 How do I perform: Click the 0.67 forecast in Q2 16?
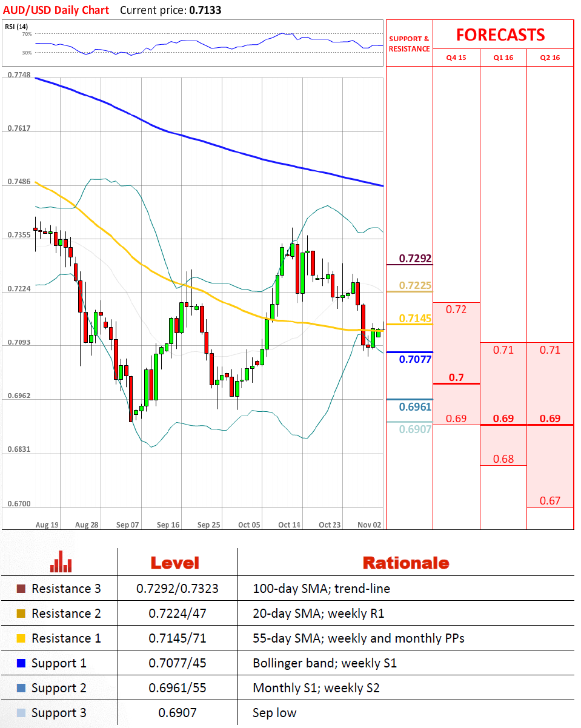click(550, 500)
